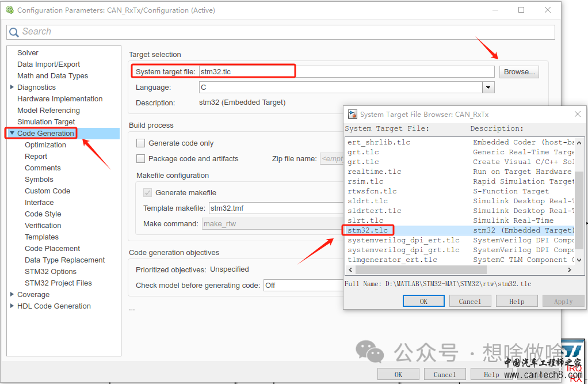Open the Solver settings page
The height and width of the screenshot is (384, 588).
coord(28,53)
